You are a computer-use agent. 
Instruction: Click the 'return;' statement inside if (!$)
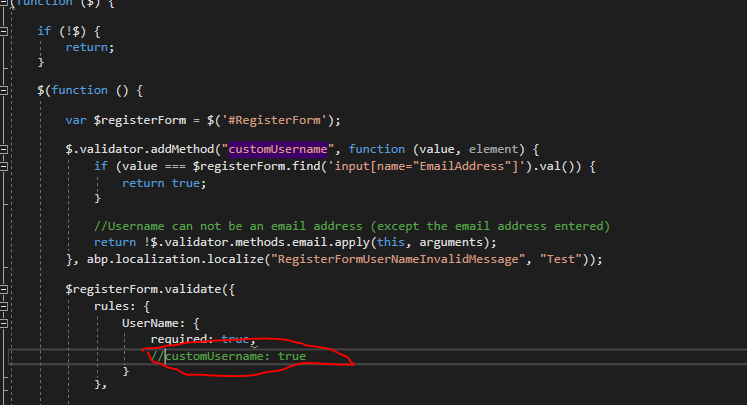click(x=90, y=47)
